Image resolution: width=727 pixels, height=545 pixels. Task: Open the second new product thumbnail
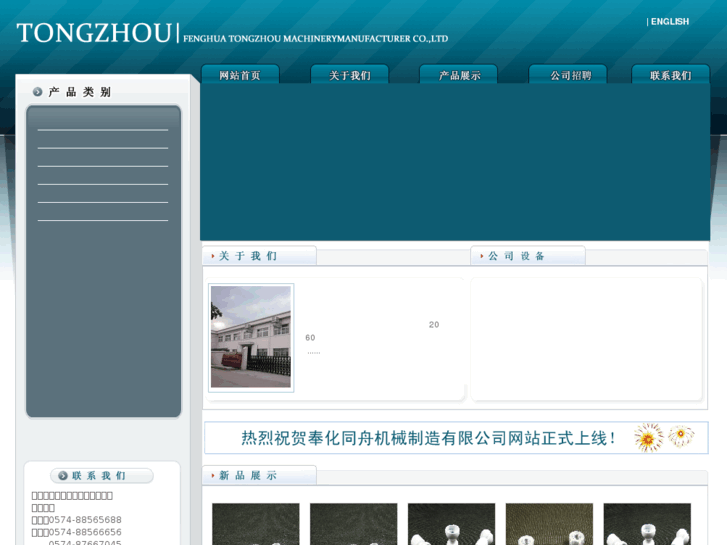pos(354,524)
